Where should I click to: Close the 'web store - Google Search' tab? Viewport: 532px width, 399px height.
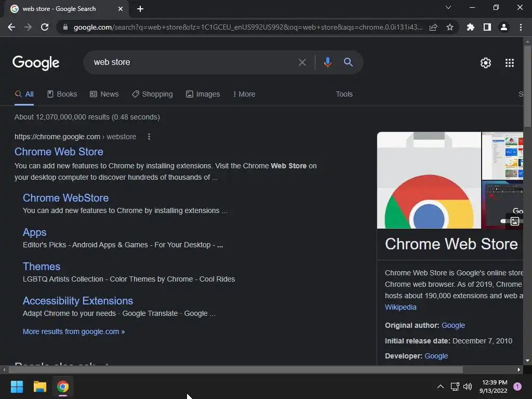(x=121, y=9)
